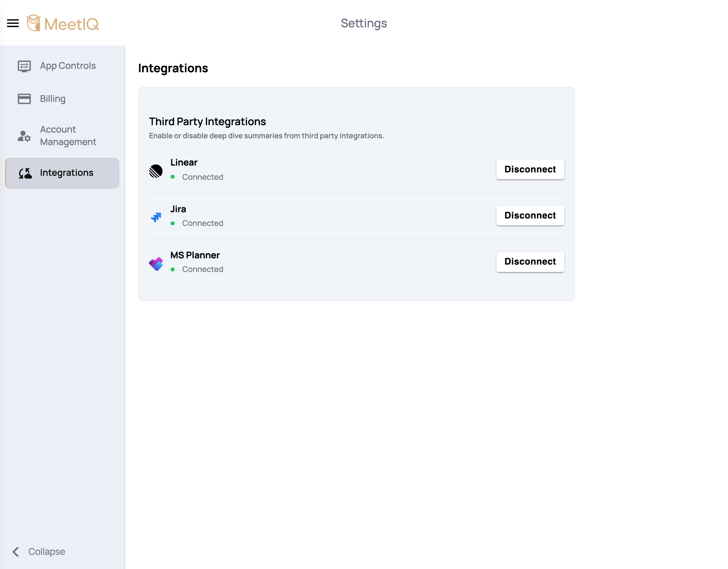Viewport: 728px width, 569px height.
Task: Click Connected status under Linear
Action: pos(203,177)
